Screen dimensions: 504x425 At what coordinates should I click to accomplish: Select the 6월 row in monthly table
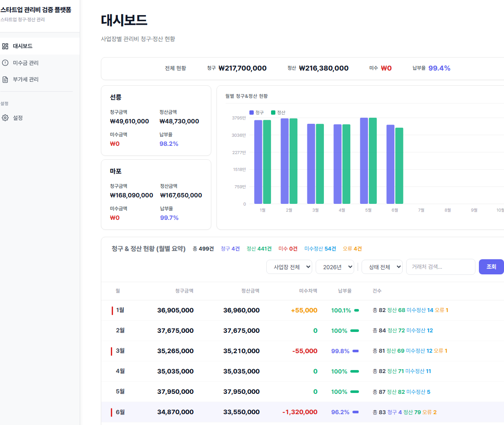pyautogui.click(x=303, y=412)
